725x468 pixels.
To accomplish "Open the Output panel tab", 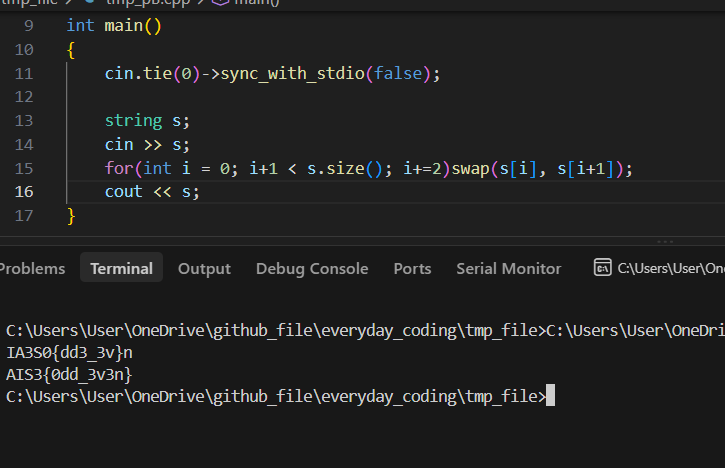I will (x=204, y=269).
